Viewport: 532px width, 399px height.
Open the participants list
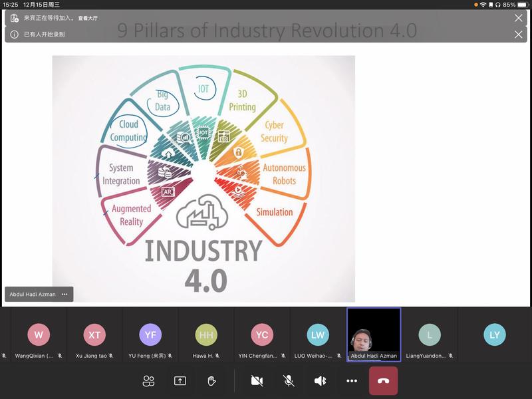(x=148, y=381)
